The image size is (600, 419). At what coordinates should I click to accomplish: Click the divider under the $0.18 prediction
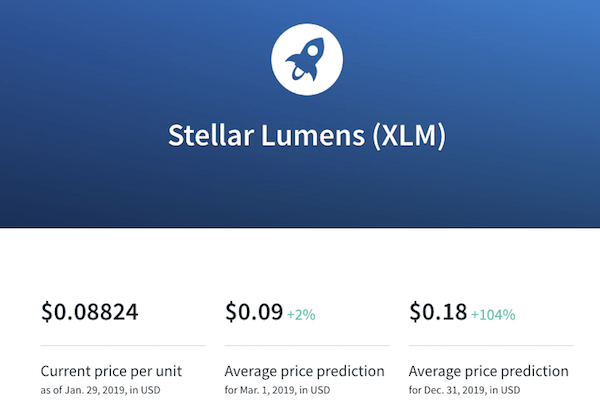point(491,346)
